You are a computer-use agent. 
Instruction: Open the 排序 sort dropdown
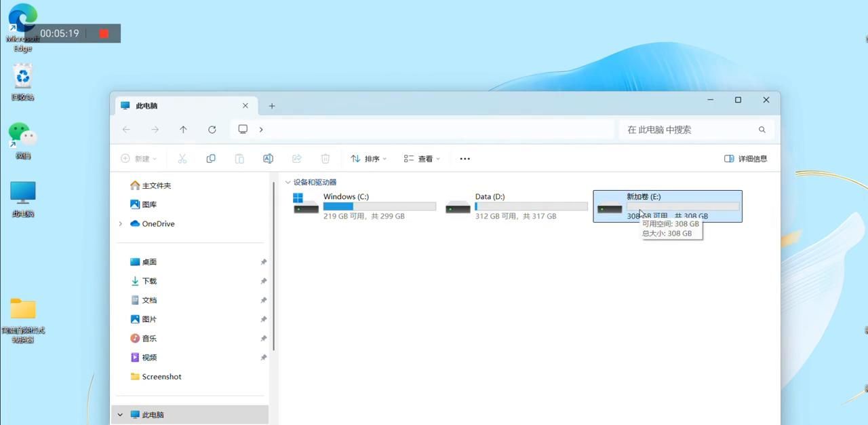pyautogui.click(x=368, y=159)
